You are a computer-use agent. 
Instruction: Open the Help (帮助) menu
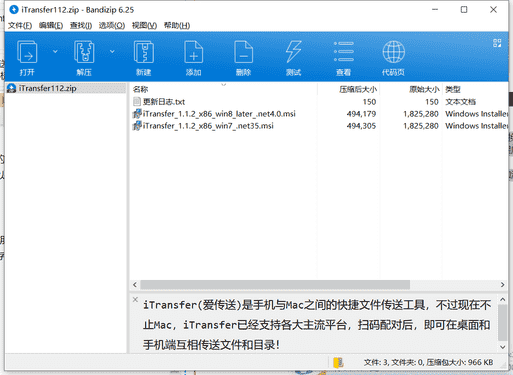[x=177, y=25]
